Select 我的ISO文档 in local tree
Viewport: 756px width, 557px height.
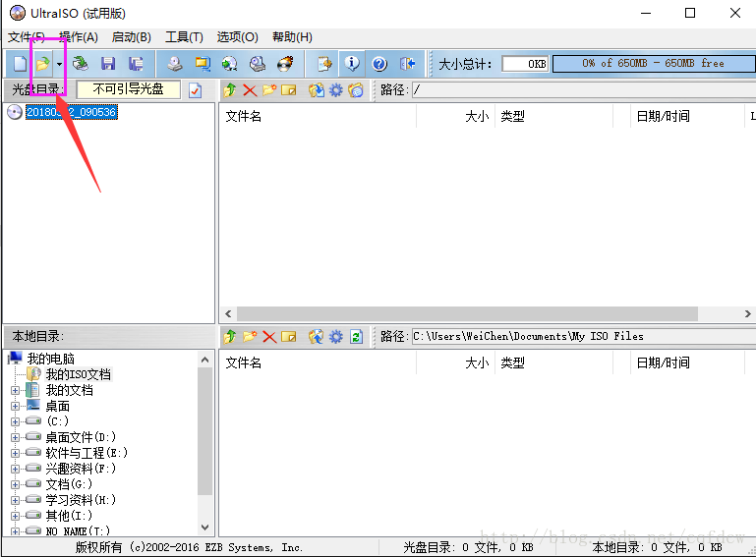point(78,374)
